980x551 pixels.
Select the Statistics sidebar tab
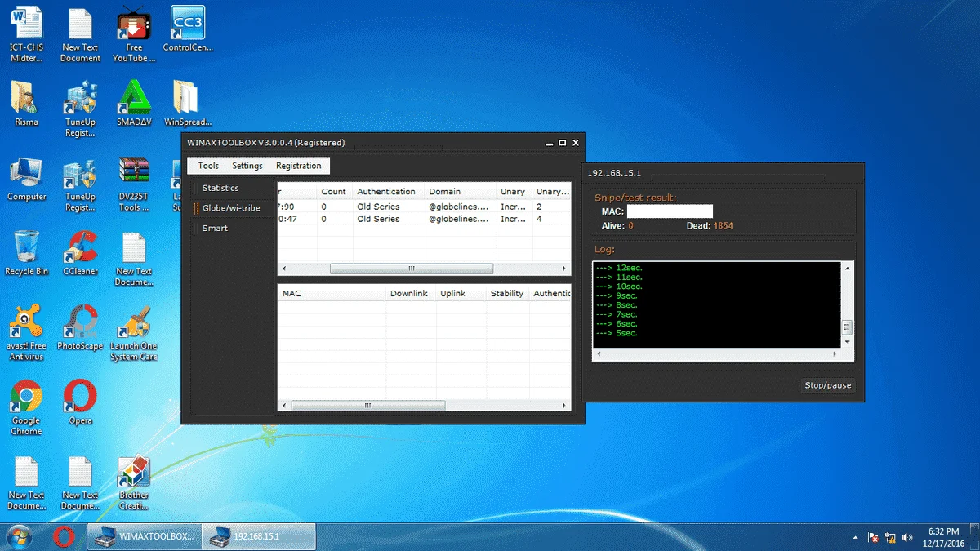click(x=231, y=189)
